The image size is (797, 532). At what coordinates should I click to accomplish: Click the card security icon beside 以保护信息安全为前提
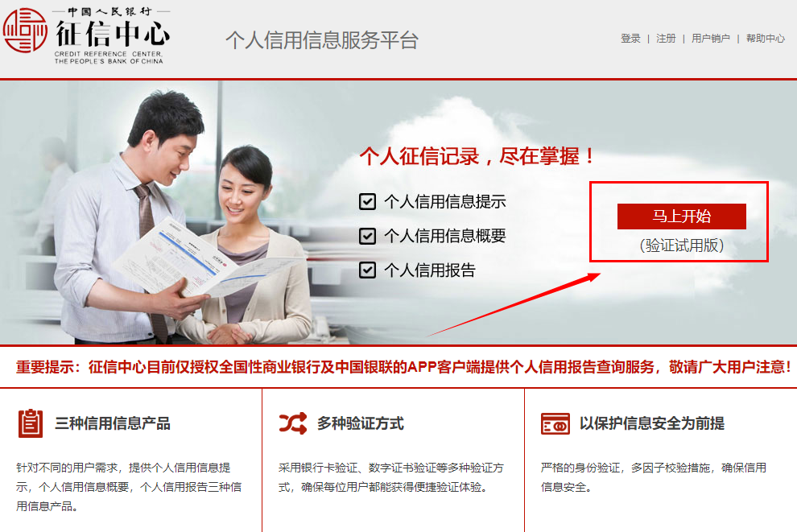tap(555, 424)
